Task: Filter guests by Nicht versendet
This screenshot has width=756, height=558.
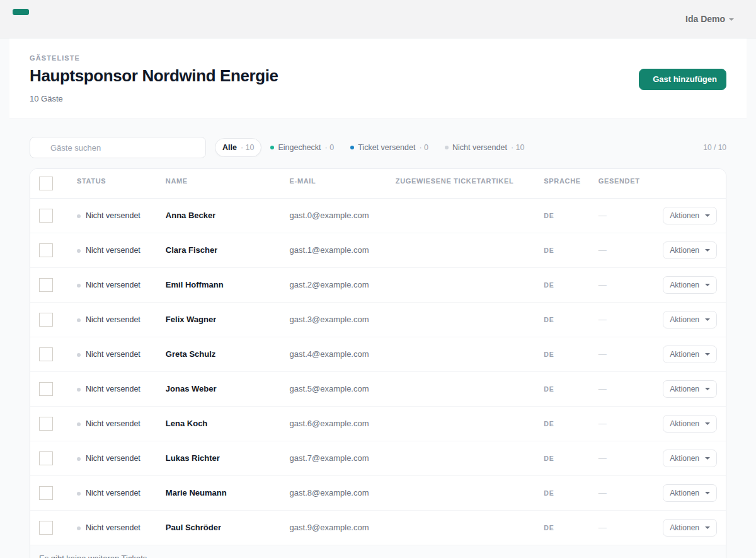Action: point(484,148)
